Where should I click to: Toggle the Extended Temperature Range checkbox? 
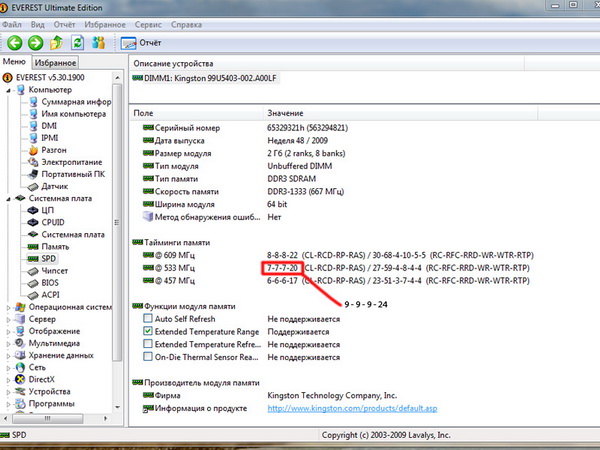(x=148, y=331)
